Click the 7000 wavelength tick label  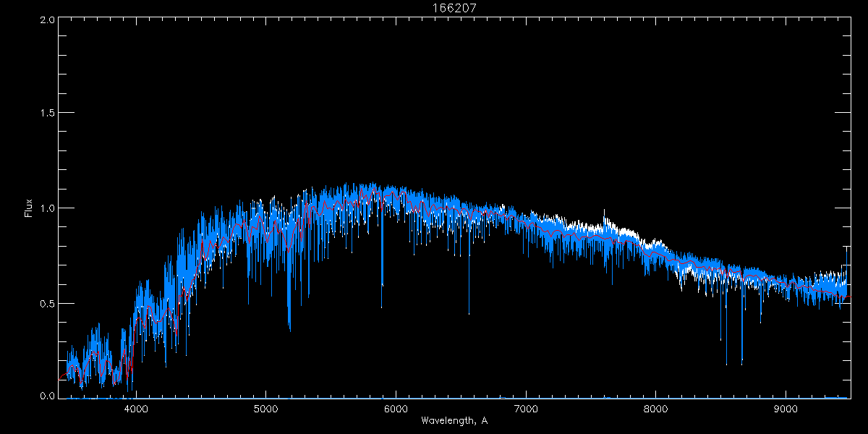526,408
